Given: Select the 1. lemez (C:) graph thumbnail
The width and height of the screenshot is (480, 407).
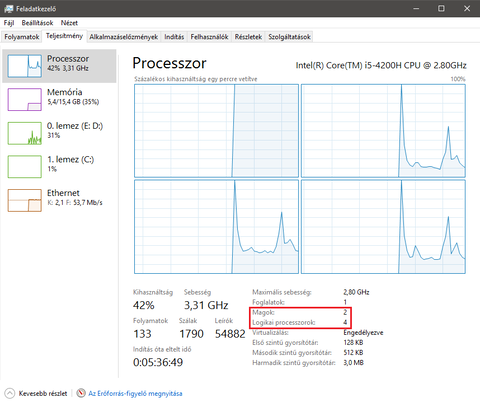Looking at the screenshot, I should tap(25, 167).
